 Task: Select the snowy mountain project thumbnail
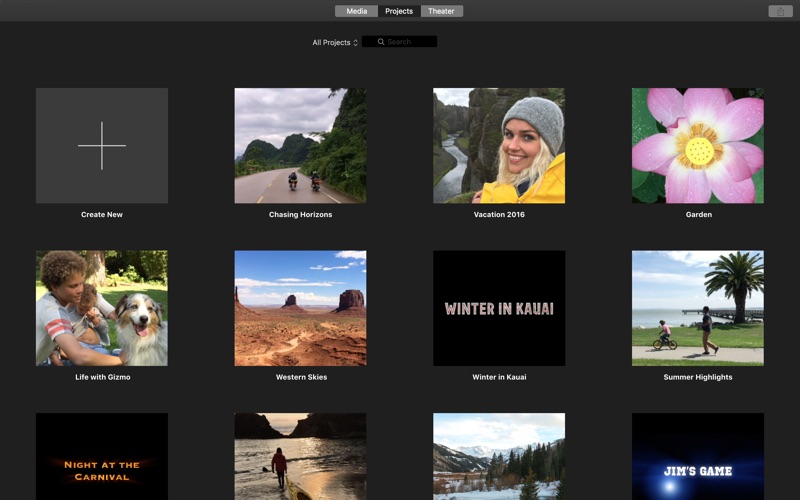pos(499,457)
